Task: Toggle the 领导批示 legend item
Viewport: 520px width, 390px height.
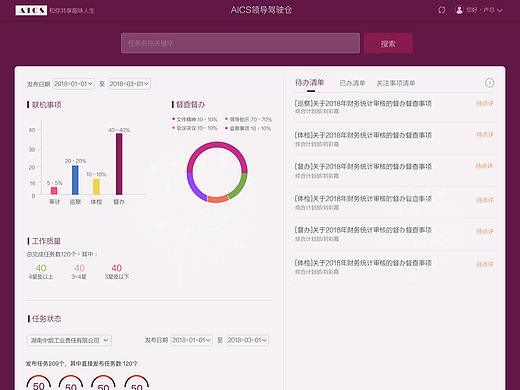Action: (x=249, y=119)
